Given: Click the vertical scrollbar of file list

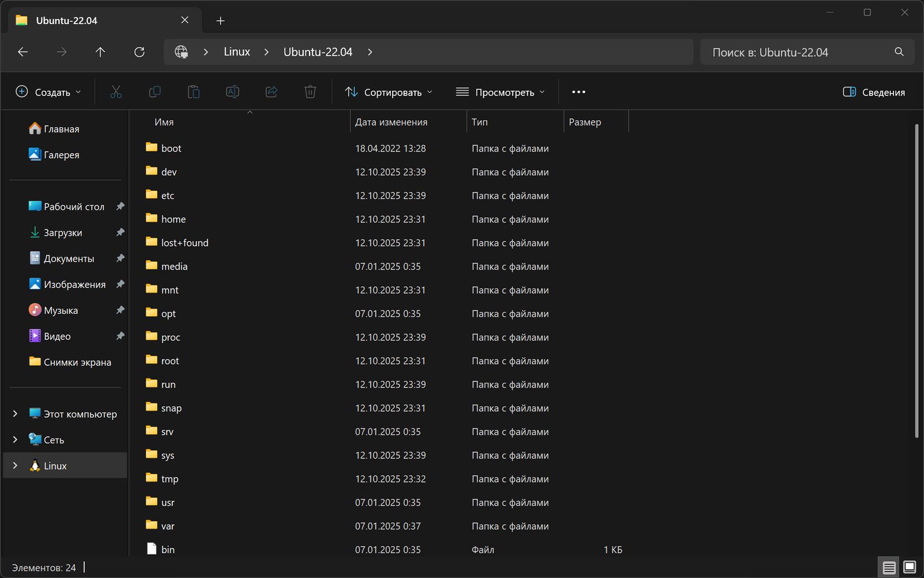Looking at the screenshot, I should 916,280.
